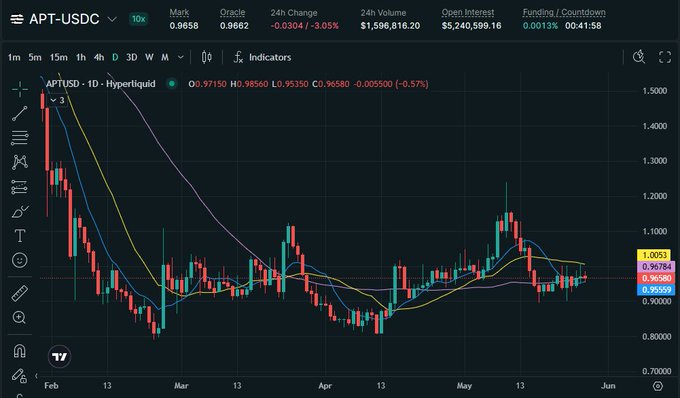
Task: Switch to the 3D timeframe
Action: 132,57
